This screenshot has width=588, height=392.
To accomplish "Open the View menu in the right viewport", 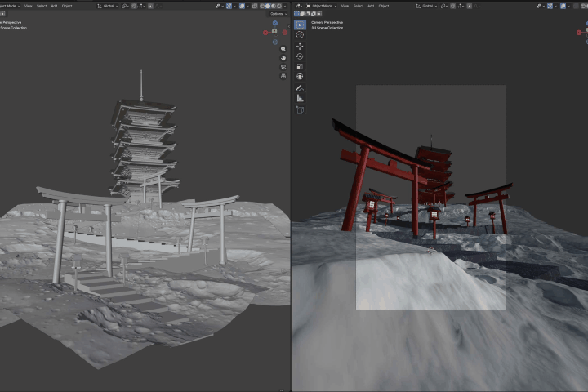I will point(345,6).
